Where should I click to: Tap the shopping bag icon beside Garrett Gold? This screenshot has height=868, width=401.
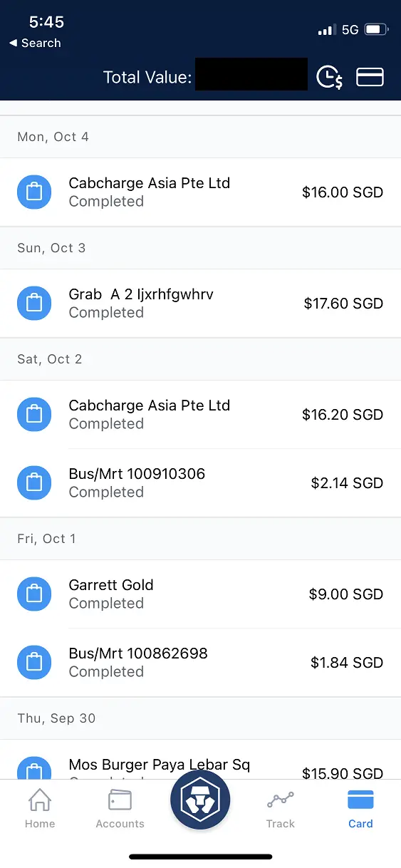(x=34, y=594)
